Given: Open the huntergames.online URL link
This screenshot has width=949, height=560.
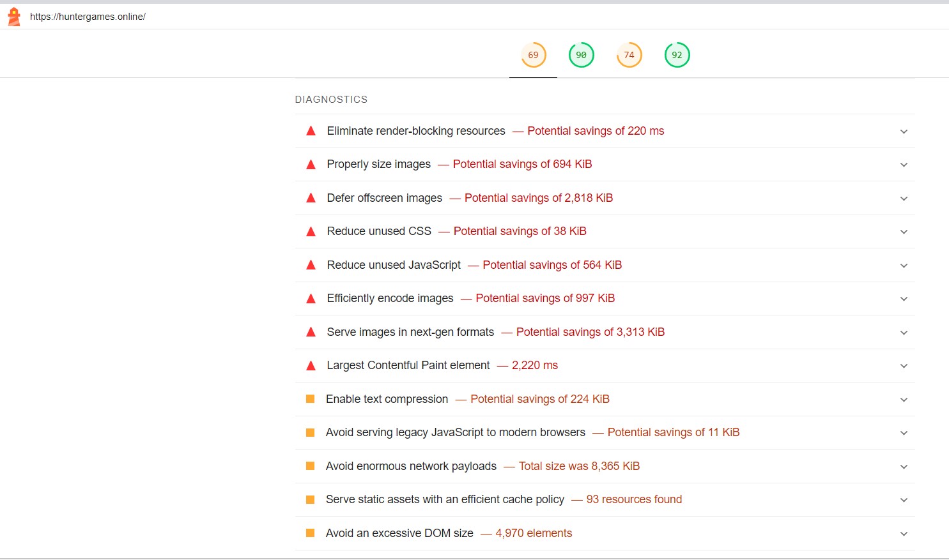Looking at the screenshot, I should pyautogui.click(x=88, y=17).
